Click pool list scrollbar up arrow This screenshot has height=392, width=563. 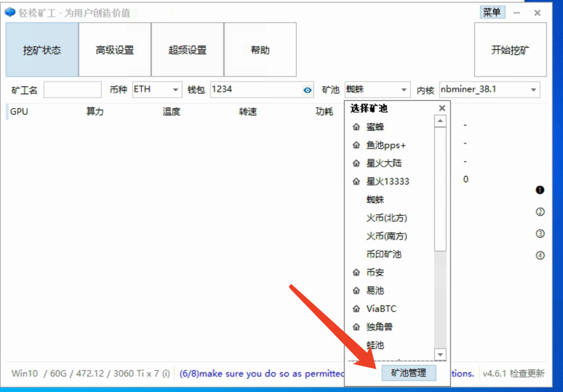point(440,121)
